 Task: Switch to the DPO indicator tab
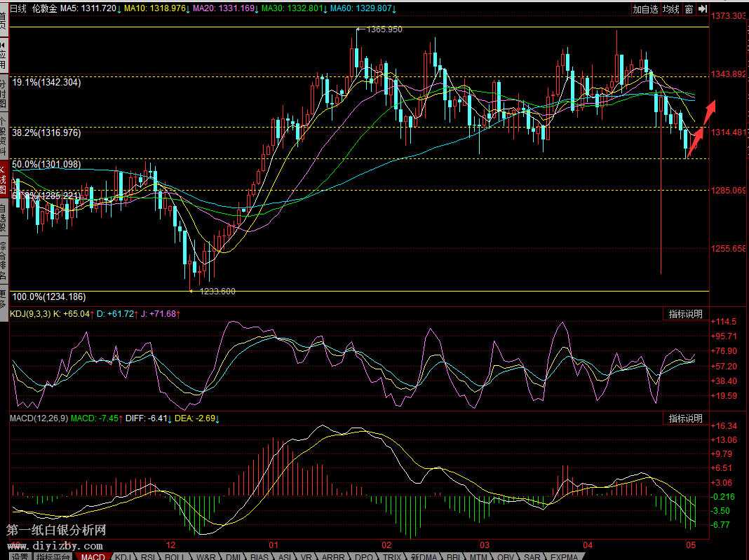364,556
